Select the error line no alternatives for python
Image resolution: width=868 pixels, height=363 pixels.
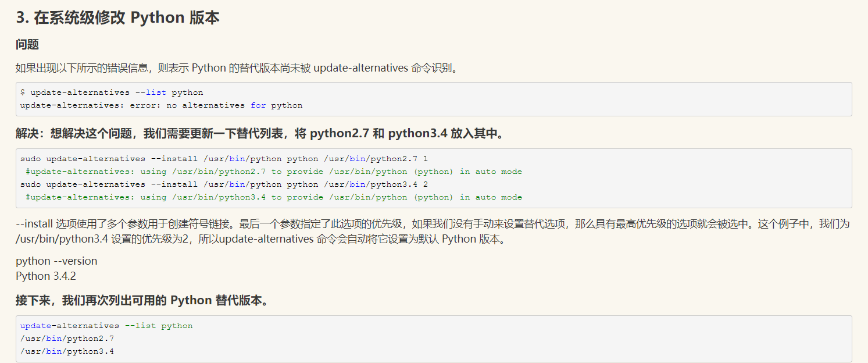(162, 105)
